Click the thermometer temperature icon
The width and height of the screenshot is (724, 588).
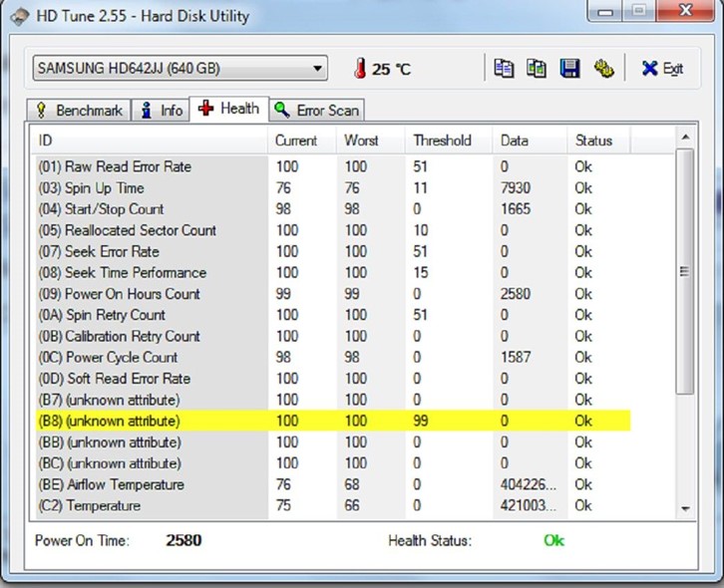pos(359,69)
